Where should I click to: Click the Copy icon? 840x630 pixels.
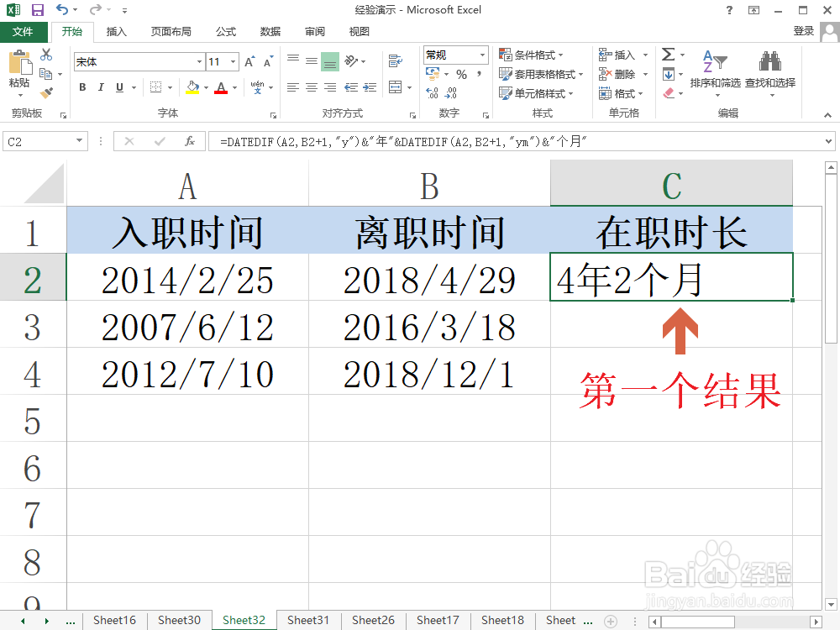pyautogui.click(x=46, y=74)
